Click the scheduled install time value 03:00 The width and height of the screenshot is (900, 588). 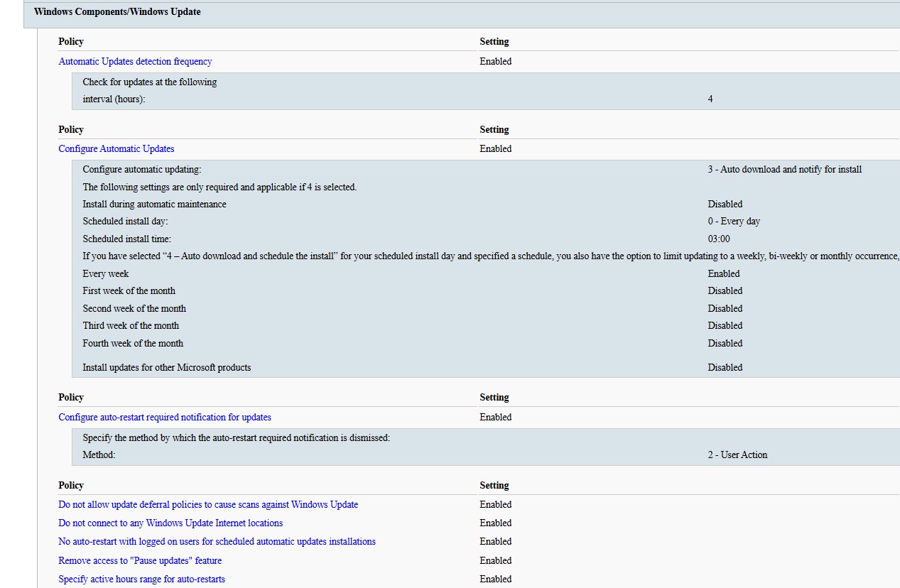click(719, 239)
